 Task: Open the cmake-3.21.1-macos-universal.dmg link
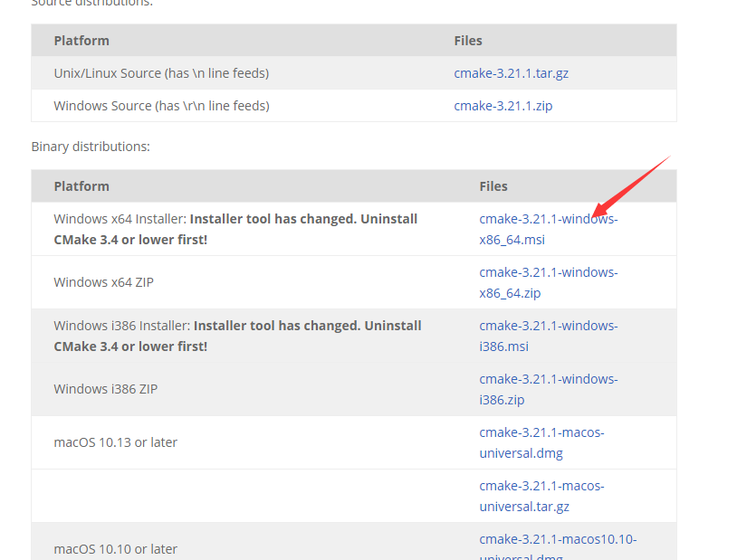click(x=541, y=432)
